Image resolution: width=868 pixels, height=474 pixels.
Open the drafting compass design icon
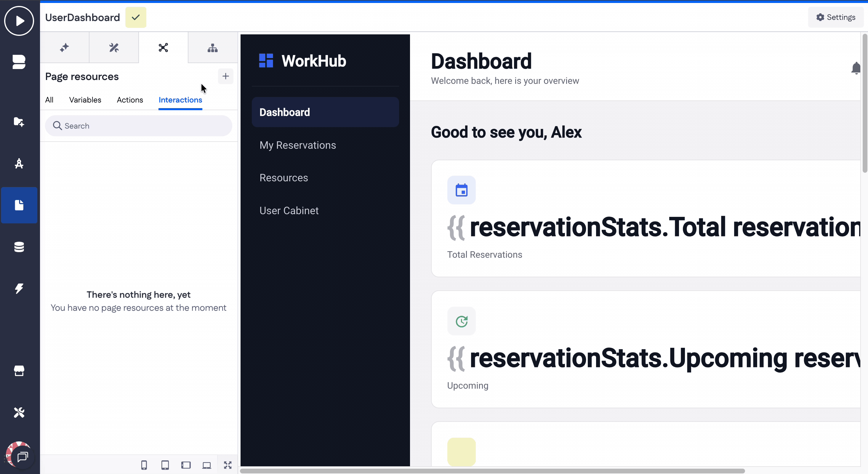19,164
